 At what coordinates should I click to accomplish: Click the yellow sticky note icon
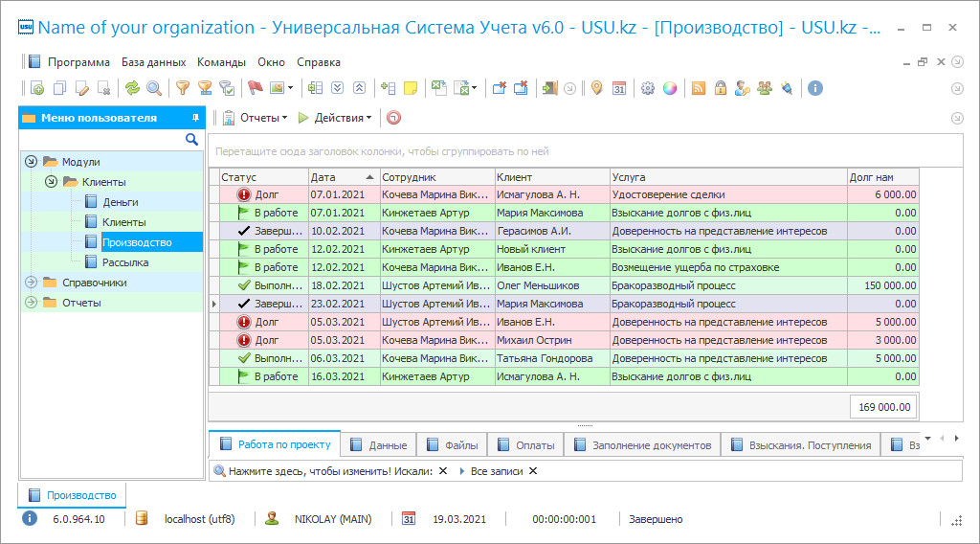411,88
